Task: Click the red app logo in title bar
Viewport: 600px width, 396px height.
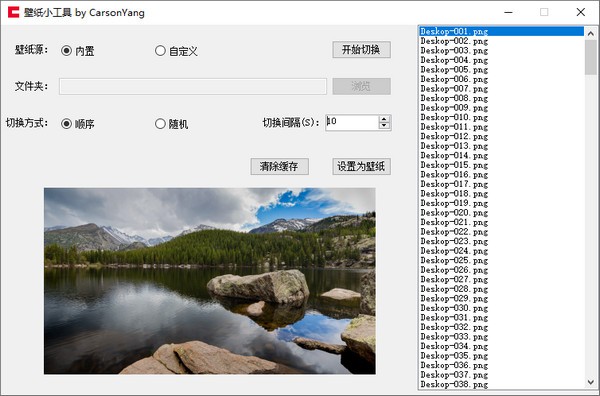Action: (x=13, y=12)
